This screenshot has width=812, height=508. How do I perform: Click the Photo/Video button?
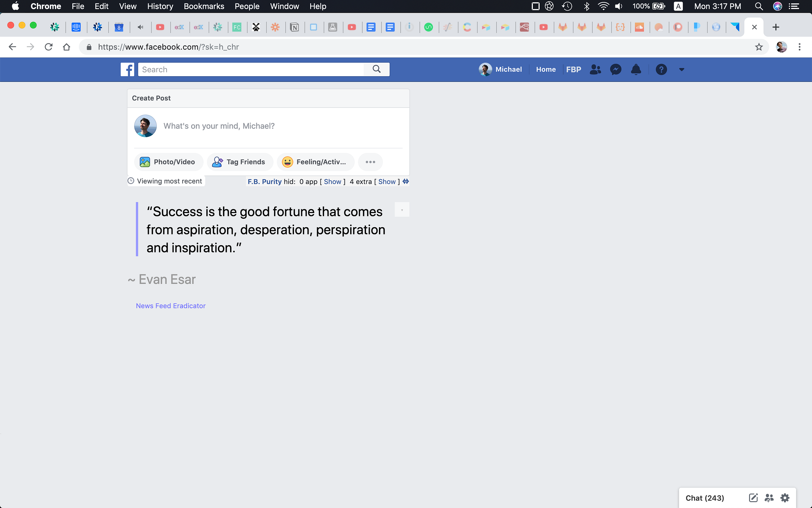click(168, 162)
